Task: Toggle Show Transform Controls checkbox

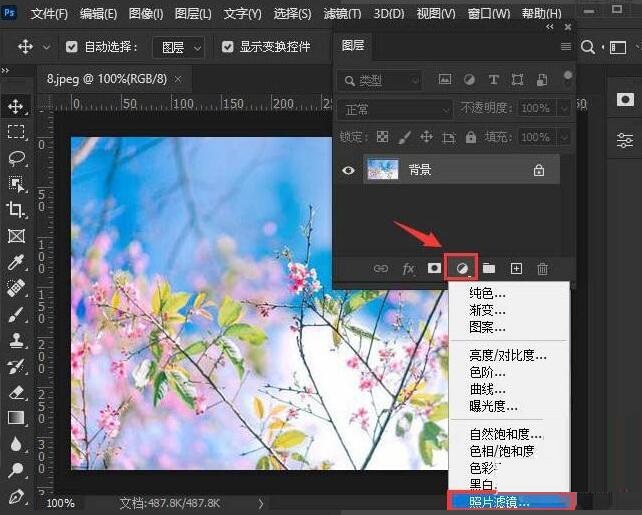Action: tap(228, 47)
